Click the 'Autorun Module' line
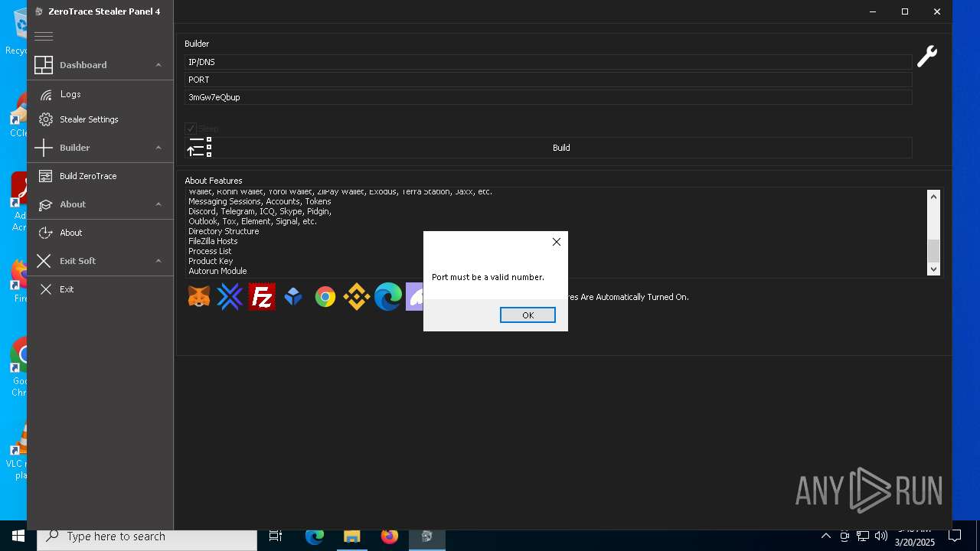The image size is (980, 551). point(217,271)
